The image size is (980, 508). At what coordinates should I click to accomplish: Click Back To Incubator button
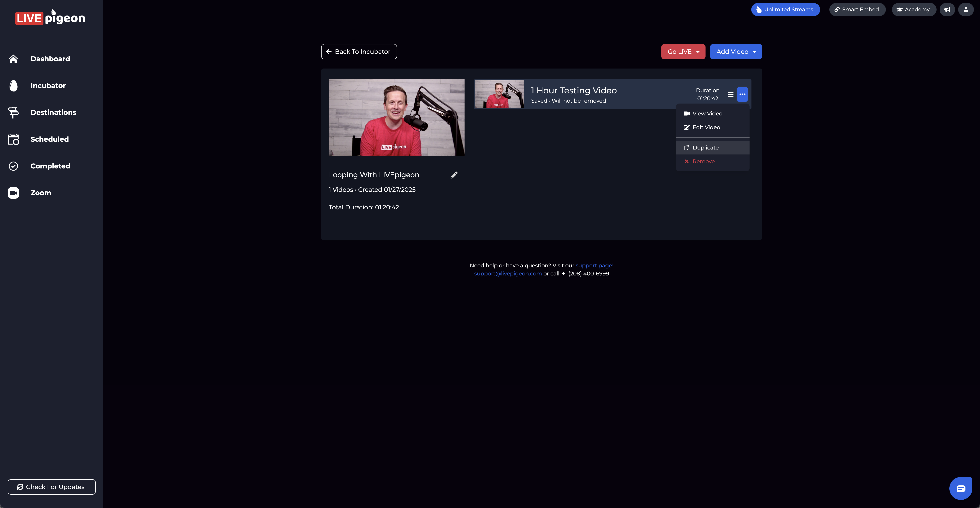[359, 52]
